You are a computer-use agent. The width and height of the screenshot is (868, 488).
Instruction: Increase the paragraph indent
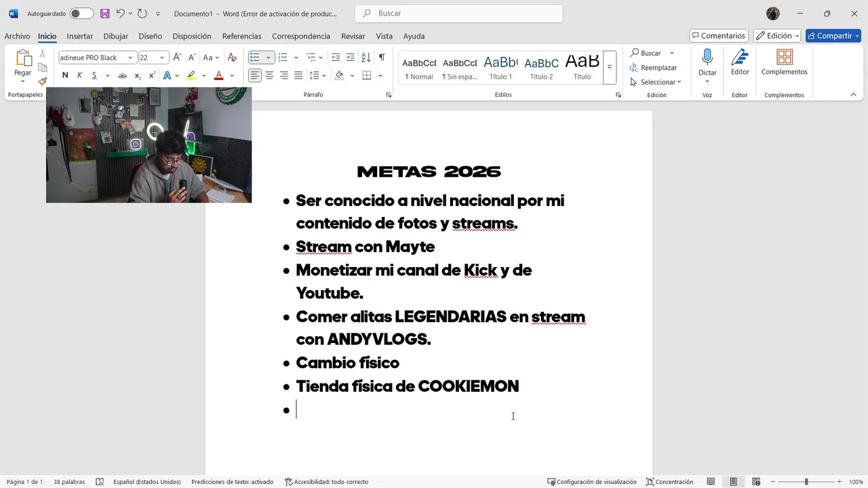pyautogui.click(x=350, y=58)
